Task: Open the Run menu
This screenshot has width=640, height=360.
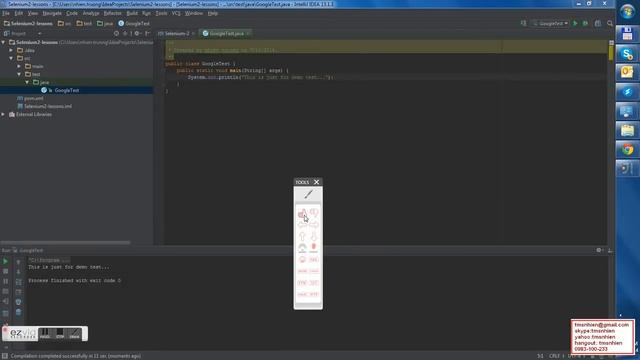Action: tap(146, 13)
